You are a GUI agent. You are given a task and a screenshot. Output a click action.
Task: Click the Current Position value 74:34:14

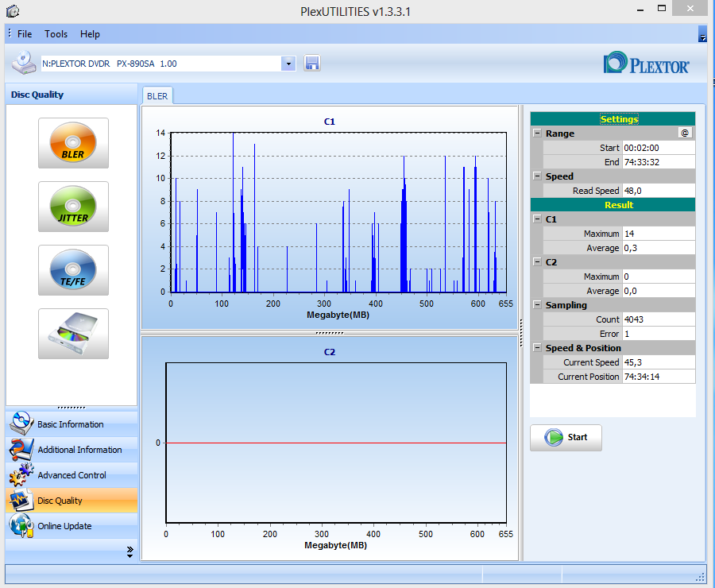659,377
